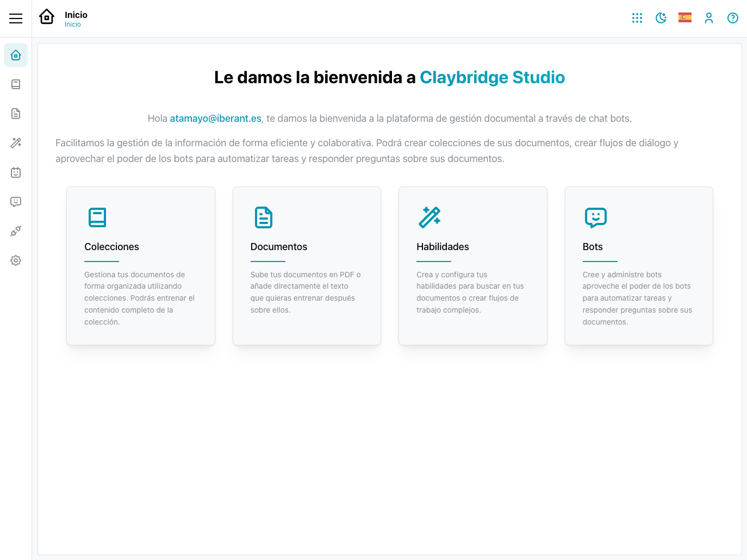The width and height of the screenshot is (747, 560).
Task: Click the Inicio breadcrumb link
Action: [73, 24]
